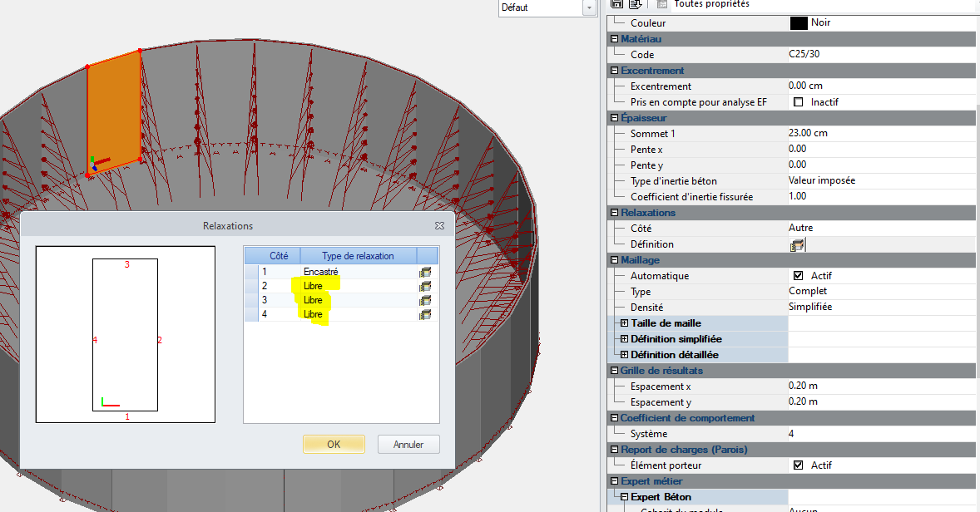Viewport: 980px width, 512px height.
Task: Collapse Expert Béton subsection
Action: (x=624, y=497)
